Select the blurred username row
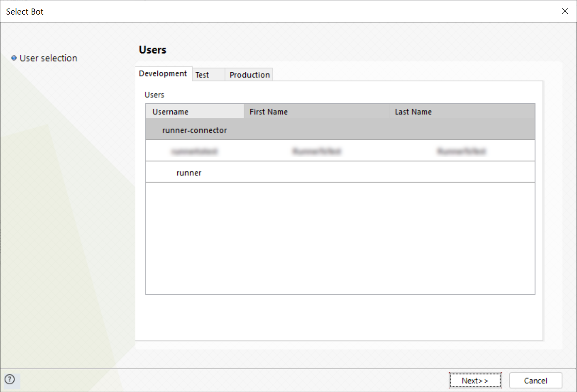This screenshot has width=577, height=392. pyautogui.click(x=340, y=151)
